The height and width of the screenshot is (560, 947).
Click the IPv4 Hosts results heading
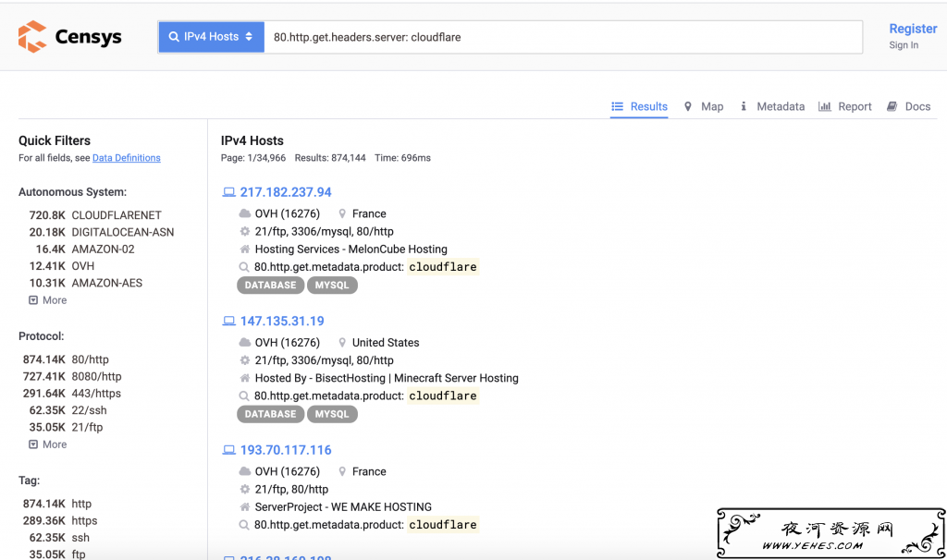coord(252,140)
